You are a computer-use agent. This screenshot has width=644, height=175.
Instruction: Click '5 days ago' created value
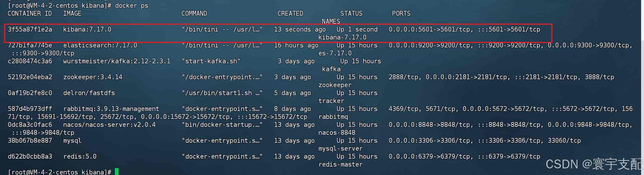tap(292, 93)
